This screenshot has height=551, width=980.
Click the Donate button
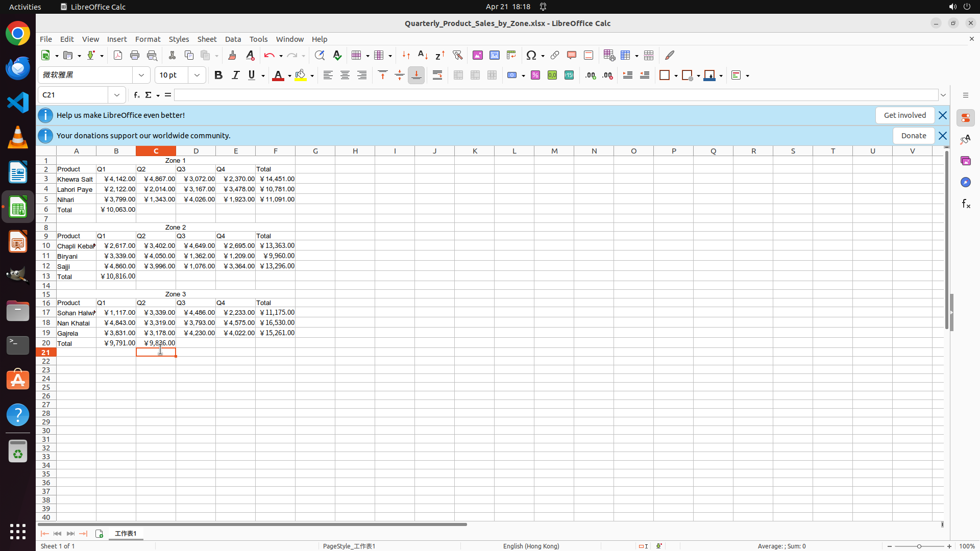(913, 136)
